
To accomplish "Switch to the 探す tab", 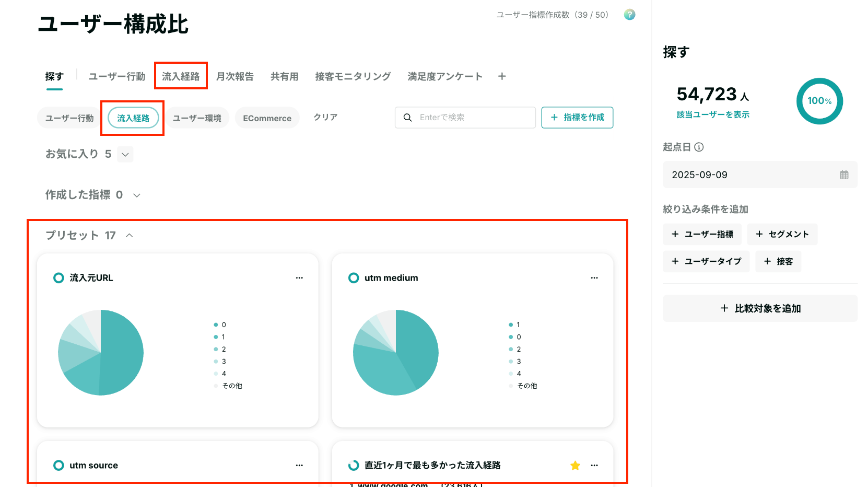I will click(x=54, y=77).
